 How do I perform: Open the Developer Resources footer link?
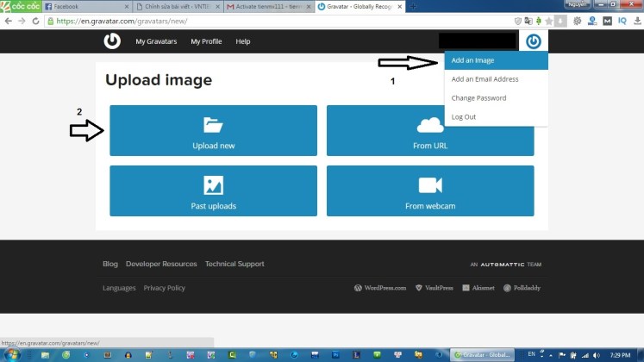tap(161, 264)
